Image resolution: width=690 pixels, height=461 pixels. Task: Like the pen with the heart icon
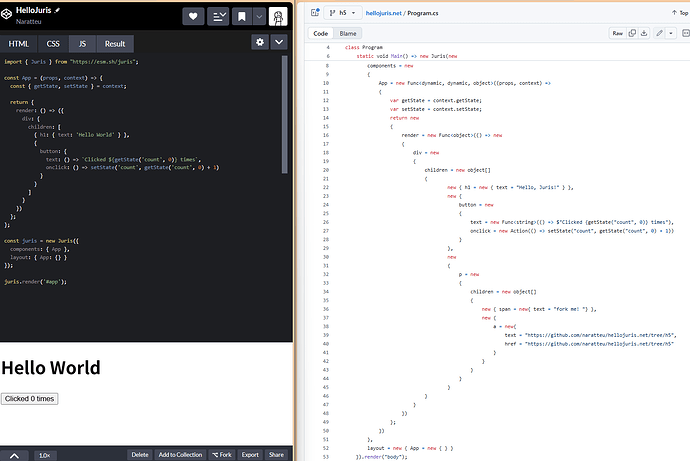pyautogui.click(x=193, y=17)
